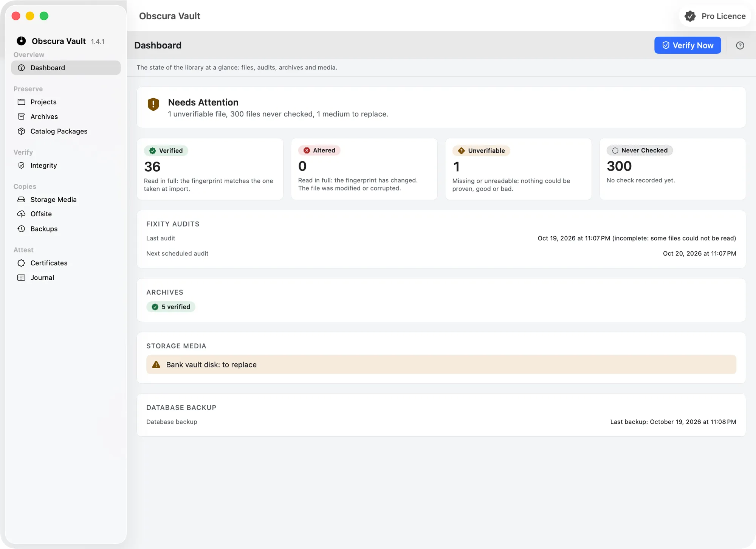The height and width of the screenshot is (549, 756).
Task: Click the shield icon inside Verify Now
Action: pyautogui.click(x=666, y=45)
